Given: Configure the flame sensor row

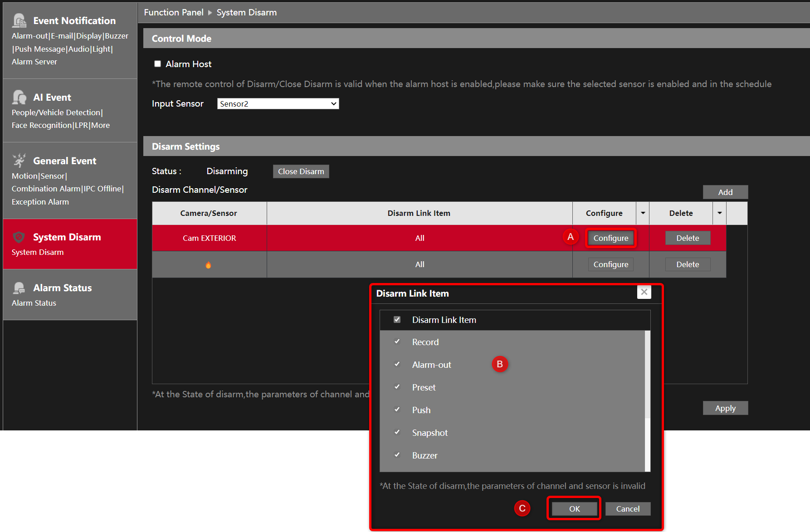Looking at the screenshot, I should coord(611,264).
